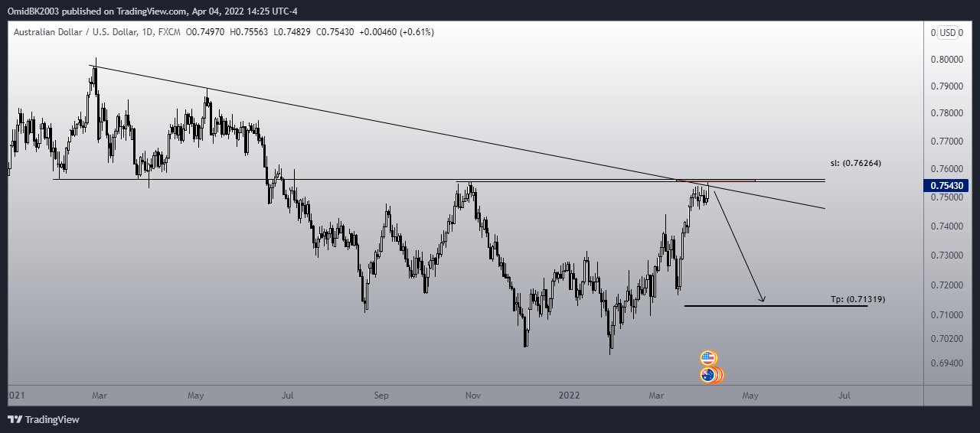The height and width of the screenshot is (433, 980).
Task: Select the USD currency label on price axis
Action: pos(948,32)
